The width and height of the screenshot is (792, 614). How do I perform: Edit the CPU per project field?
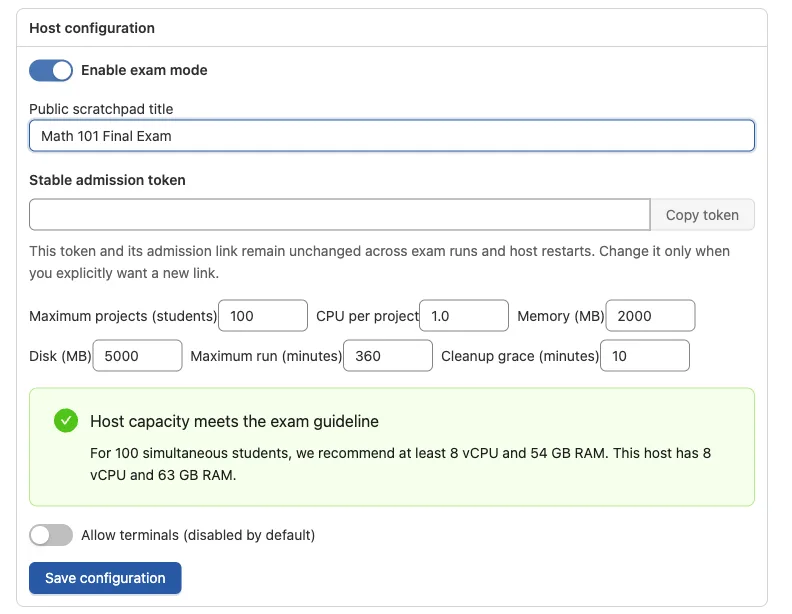[x=464, y=316]
